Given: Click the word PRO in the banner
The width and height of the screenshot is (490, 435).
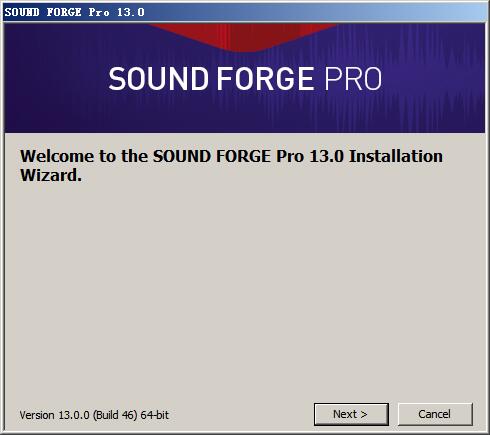Looking at the screenshot, I should tap(353, 79).
